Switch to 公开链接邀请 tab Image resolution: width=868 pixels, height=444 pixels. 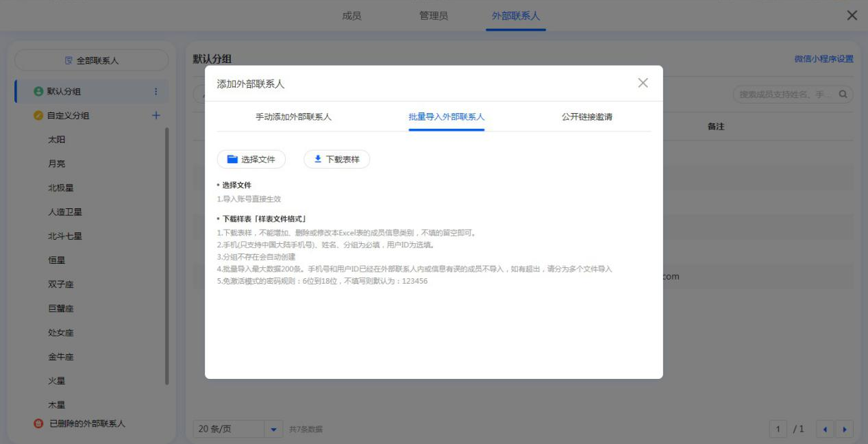[586, 117]
